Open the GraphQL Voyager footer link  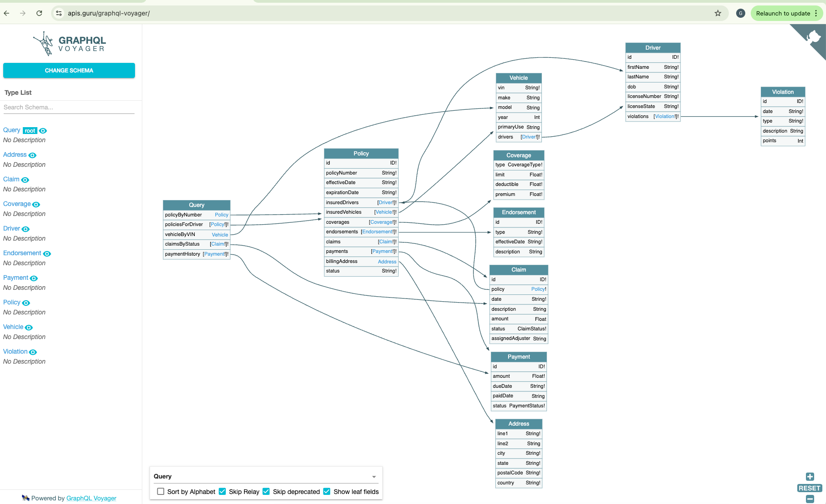coord(91,498)
